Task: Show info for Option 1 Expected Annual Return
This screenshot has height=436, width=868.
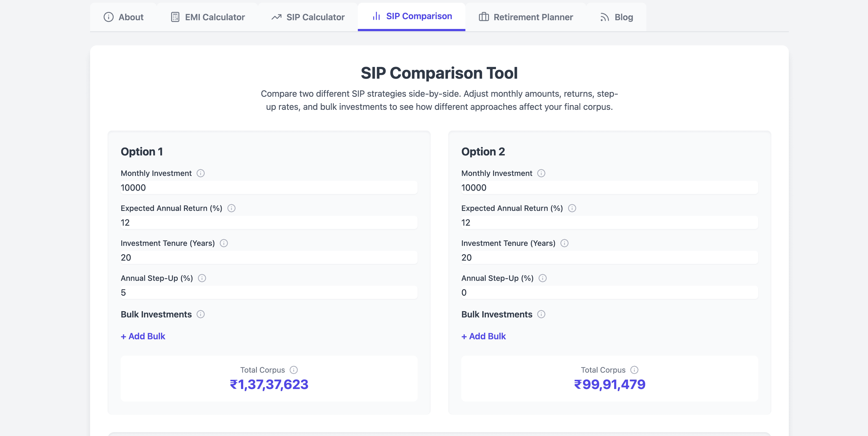Action: (x=231, y=208)
